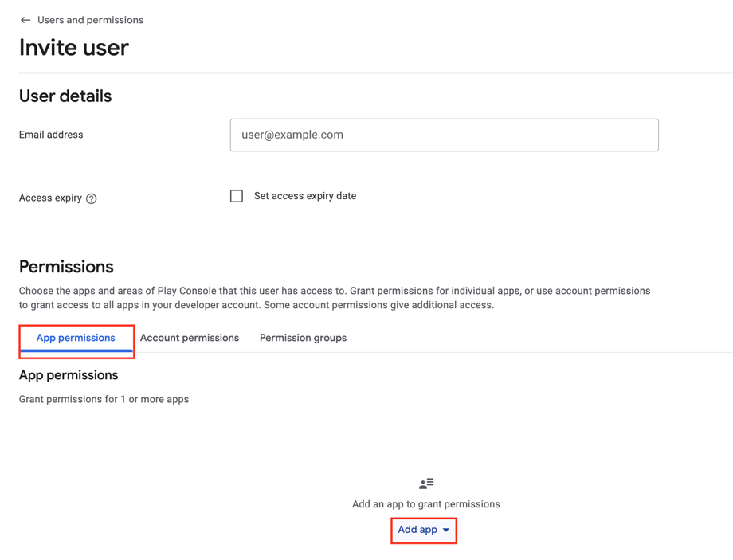Click "Grant permissions for 1 or more apps" text

104,399
